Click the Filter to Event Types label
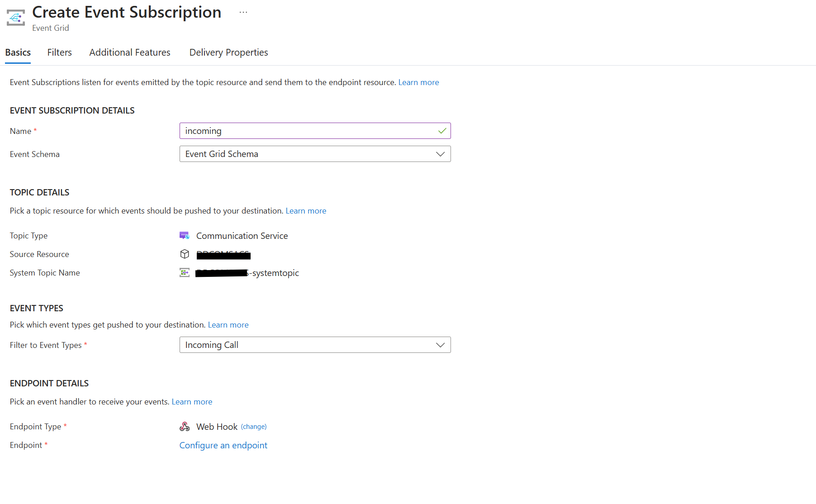 coord(46,345)
